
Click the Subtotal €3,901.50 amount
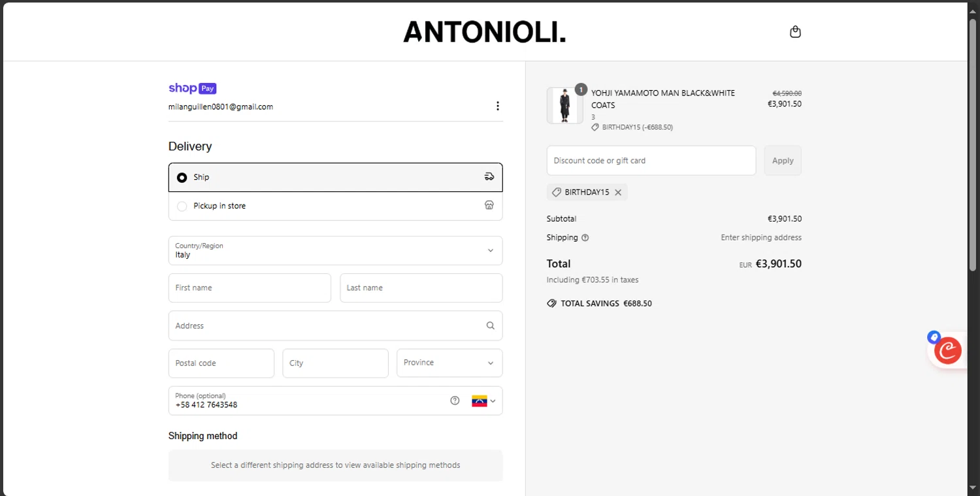(785, 219)
